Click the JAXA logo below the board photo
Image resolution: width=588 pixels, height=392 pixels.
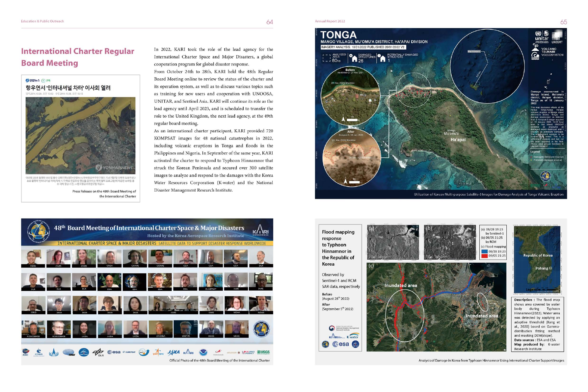tap(174, 353)
